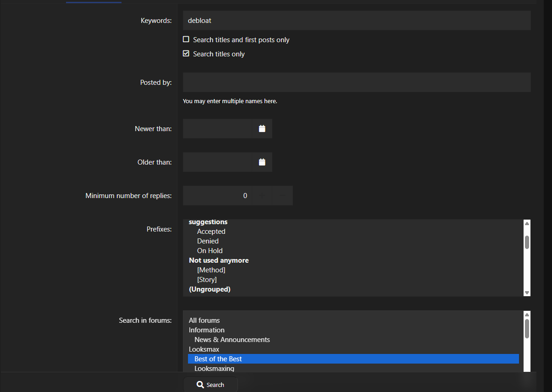This screenshot has width=552, height=392.
Task: Increase minimum number of replies
Action: 262,196
